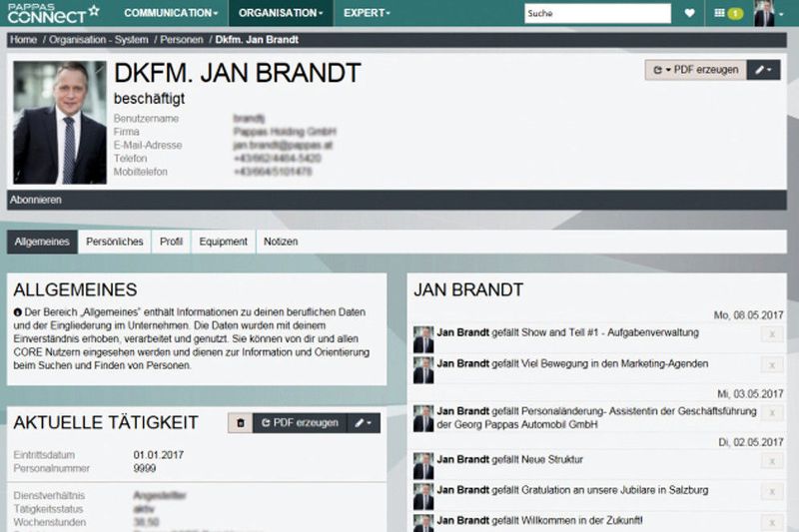Switch to the Persönliches tab

click(115, 242)
